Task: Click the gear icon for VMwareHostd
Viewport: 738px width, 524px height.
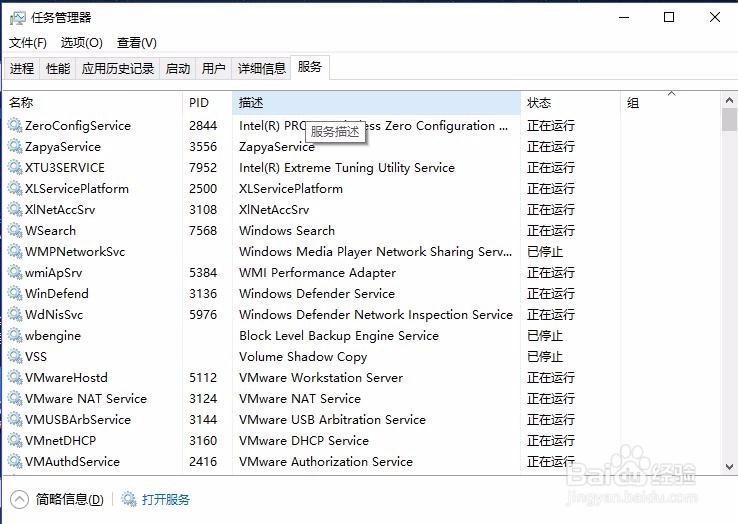Action: (x=15, y=378)
